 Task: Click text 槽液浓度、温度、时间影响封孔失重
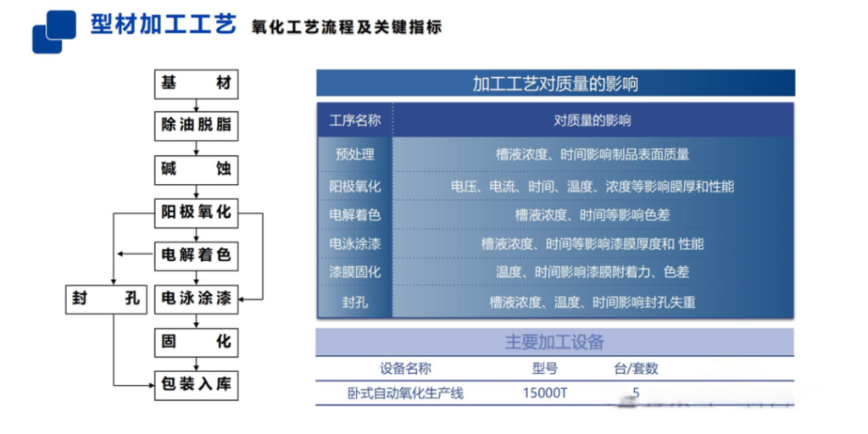coord(593,303)
